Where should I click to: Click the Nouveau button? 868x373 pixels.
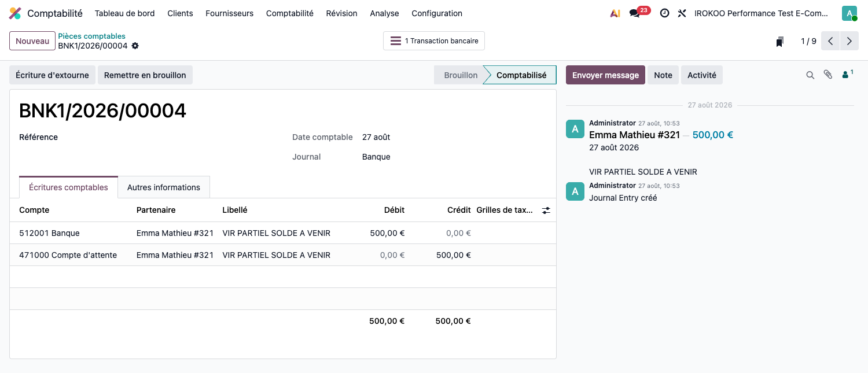(32, 41)
